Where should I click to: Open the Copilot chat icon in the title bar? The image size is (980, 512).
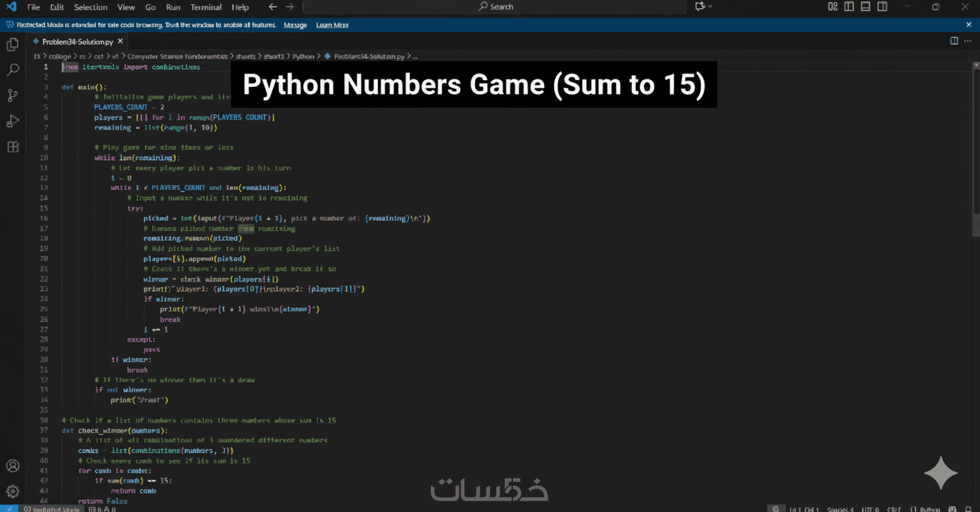(x=700, y=7)
